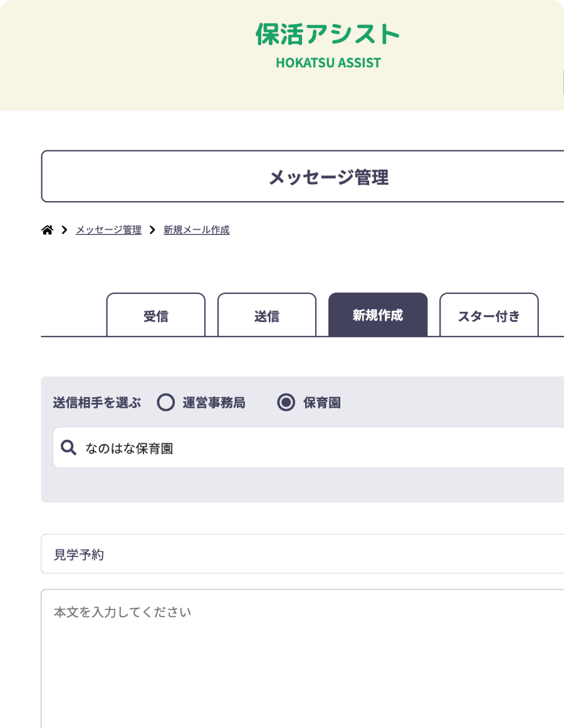Follow the メッセージ管理 breadcrumb link
The image size is (564, 728).
coord(108,231)
